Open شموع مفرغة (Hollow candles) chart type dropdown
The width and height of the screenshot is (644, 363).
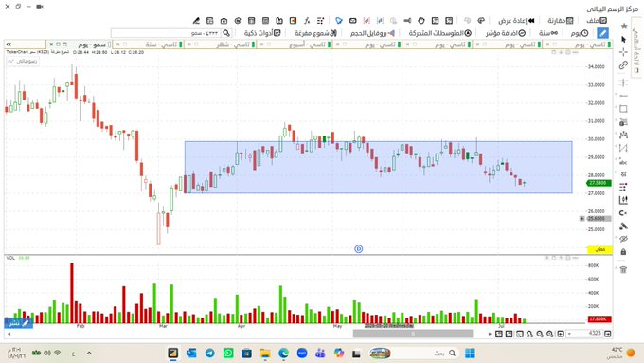pos(315,33)
